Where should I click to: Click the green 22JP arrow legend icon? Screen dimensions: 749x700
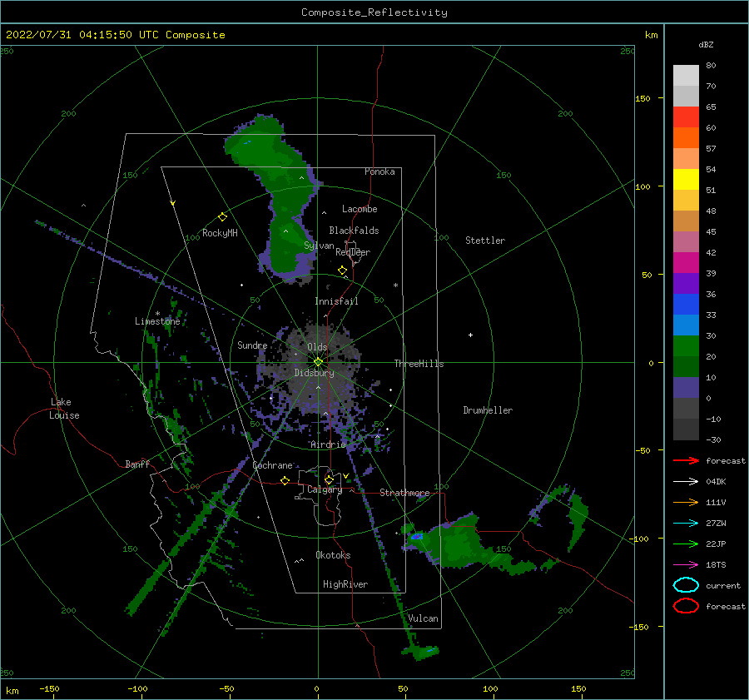[686, 544]
